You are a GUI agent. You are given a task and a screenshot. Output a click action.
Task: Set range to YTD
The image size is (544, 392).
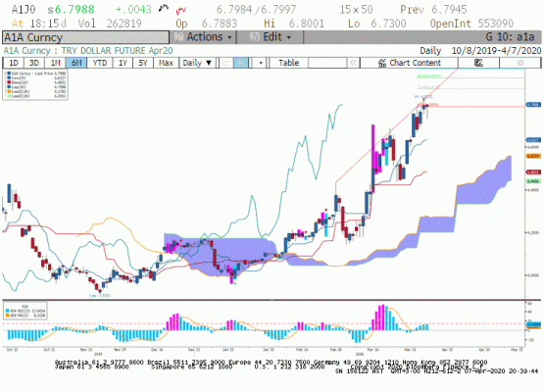pos(100,63)
